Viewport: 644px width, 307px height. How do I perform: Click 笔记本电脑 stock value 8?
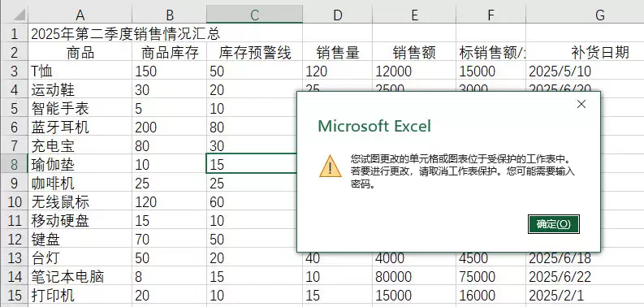tap(169, 277)
